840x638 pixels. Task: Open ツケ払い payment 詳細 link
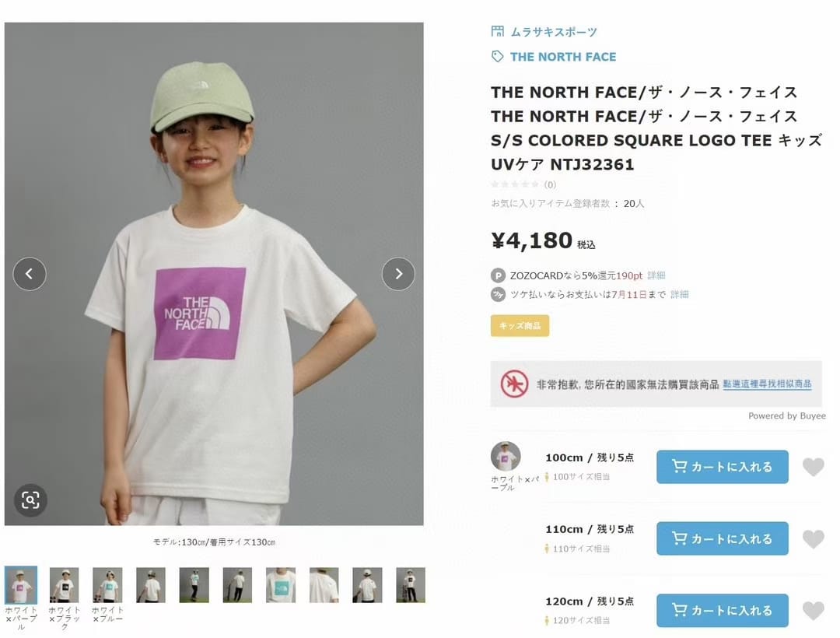679,294
